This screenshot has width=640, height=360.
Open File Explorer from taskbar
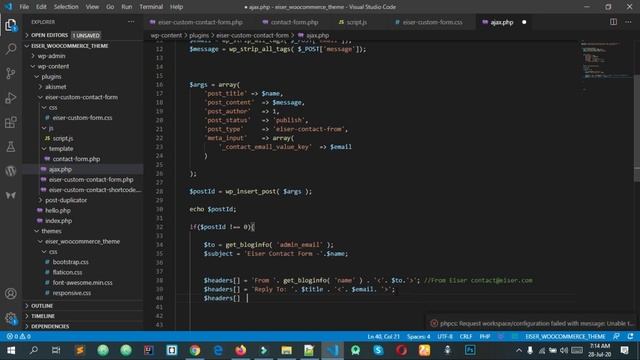(287, 350)
